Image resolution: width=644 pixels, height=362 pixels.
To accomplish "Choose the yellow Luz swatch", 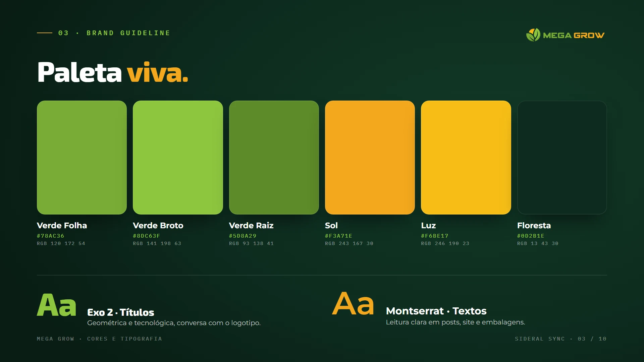I will (466, 158).
